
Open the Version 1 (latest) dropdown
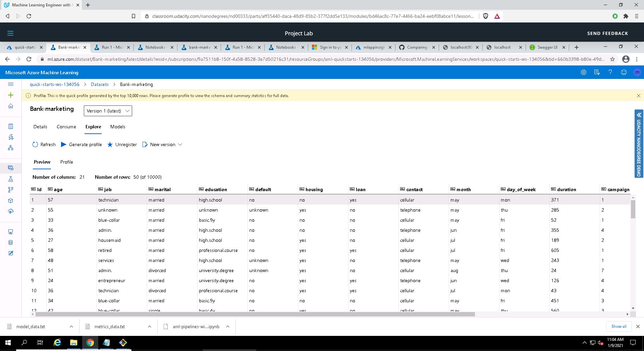point(108,111)
